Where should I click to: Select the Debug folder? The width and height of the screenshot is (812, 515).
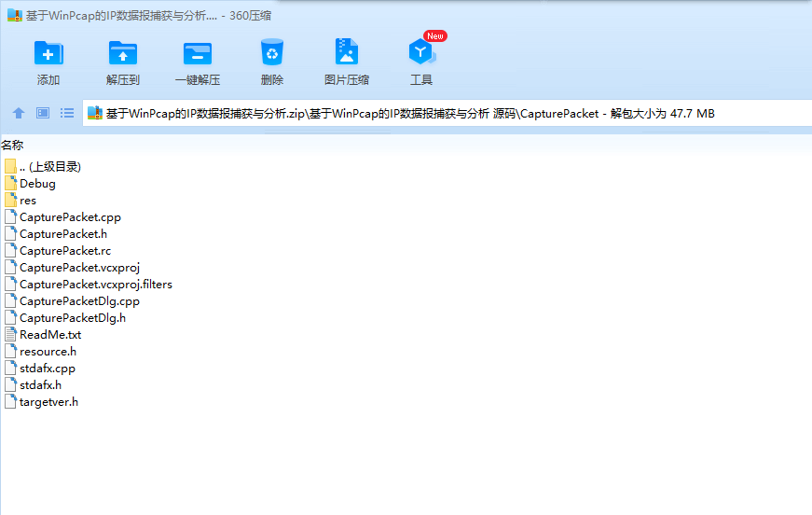tap(30, 184)
